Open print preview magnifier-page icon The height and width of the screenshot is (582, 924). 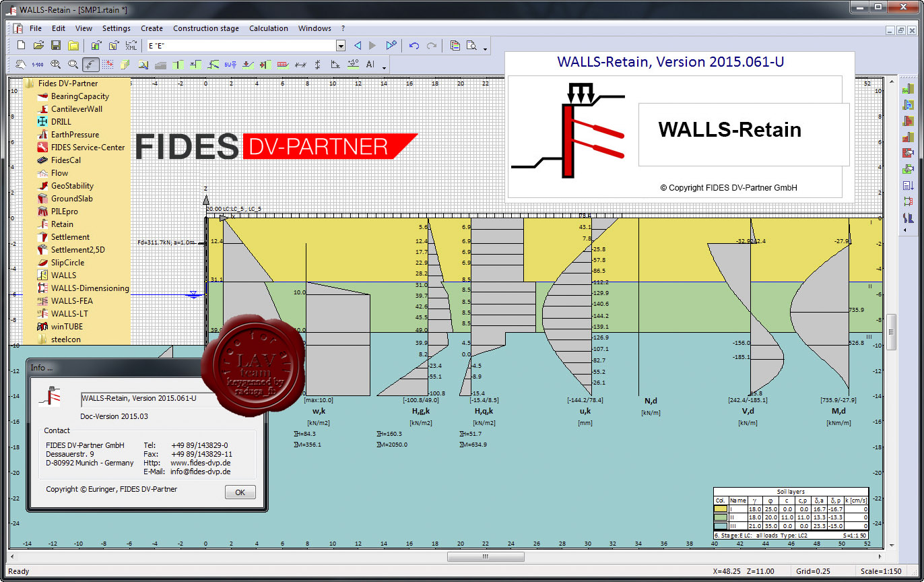click(x=472, y=45)
